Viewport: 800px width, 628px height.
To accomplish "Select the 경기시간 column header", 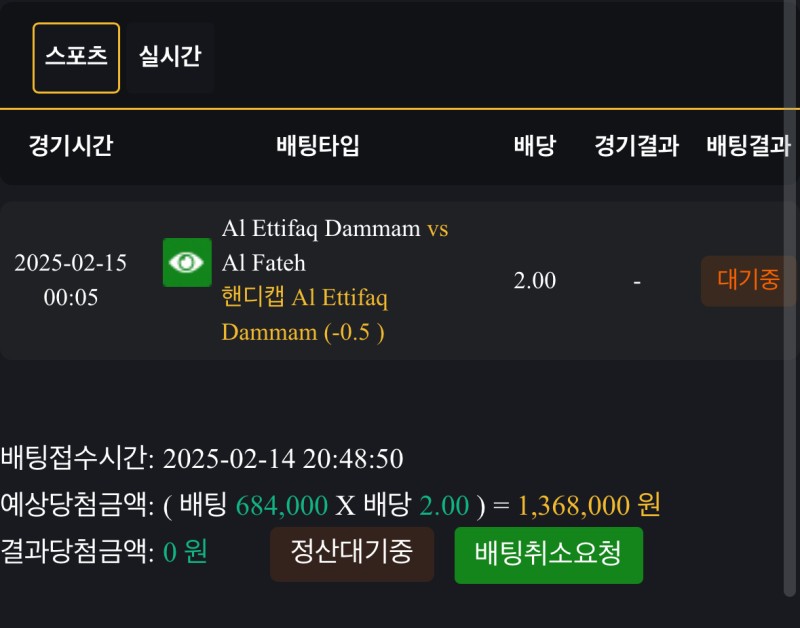I will tap(71, 146).
